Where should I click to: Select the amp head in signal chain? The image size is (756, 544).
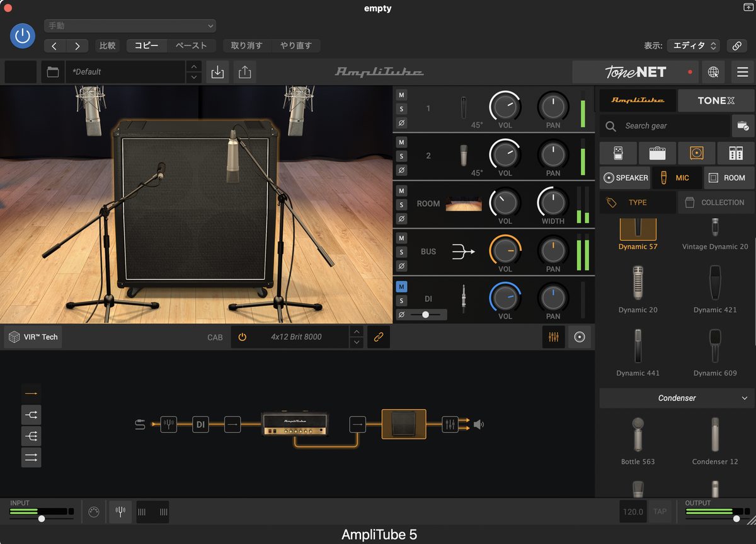295,424
